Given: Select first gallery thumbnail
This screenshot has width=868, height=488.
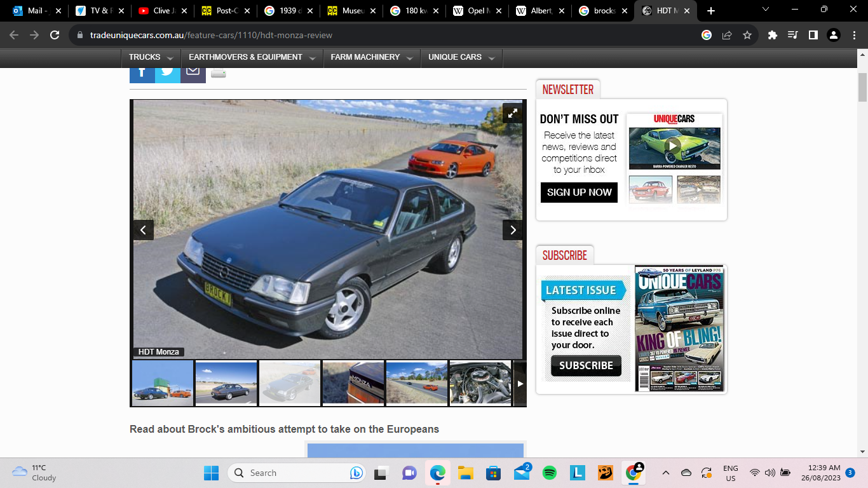Looking at the screenshot, I should click(163, 383).
